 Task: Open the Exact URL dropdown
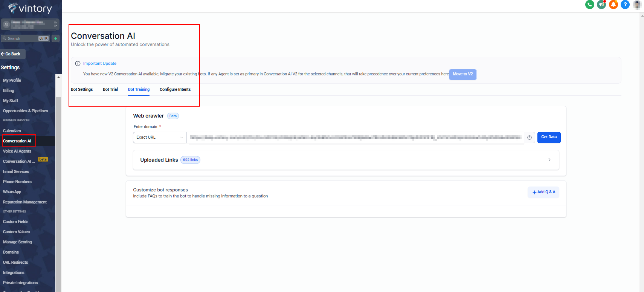(x=160, y=138)
